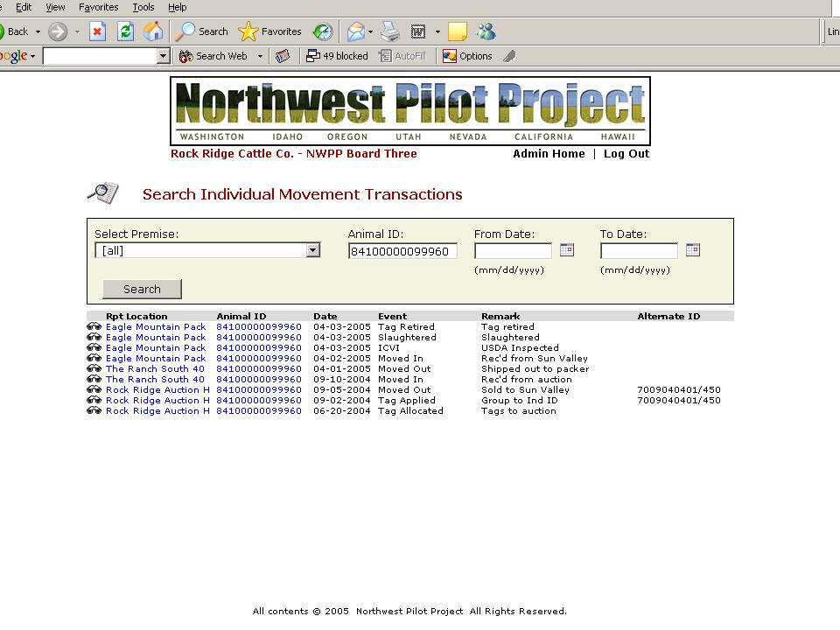Print the page using printer icon
The image size is (840, 630).
(390, 31)
